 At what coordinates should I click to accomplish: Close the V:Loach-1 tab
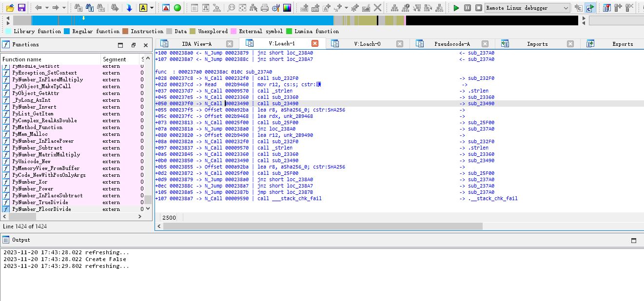pos(315,44)
